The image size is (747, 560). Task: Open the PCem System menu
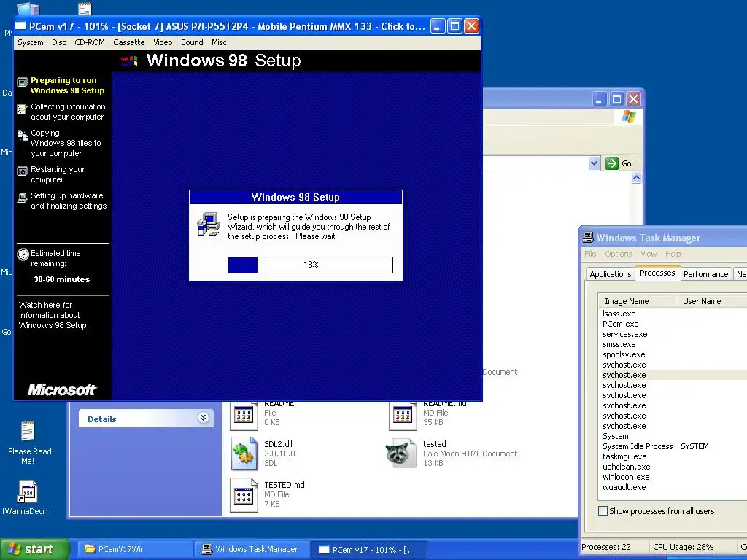[x=31, y=42]
